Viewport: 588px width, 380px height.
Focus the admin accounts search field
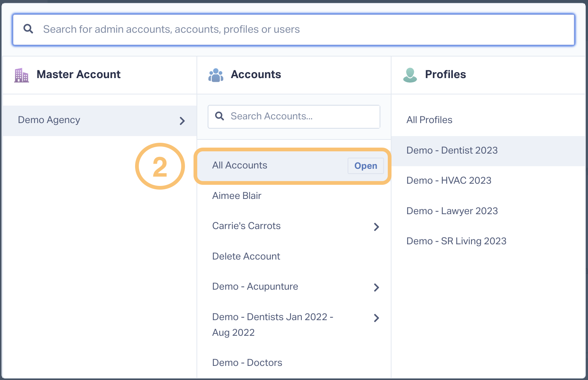coord(294,30)
